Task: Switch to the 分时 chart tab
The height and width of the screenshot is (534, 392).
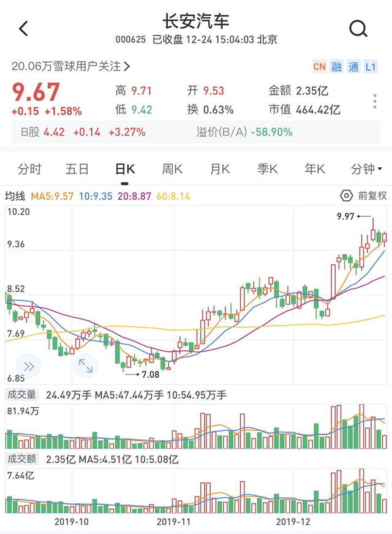Action: click(29, 169)
